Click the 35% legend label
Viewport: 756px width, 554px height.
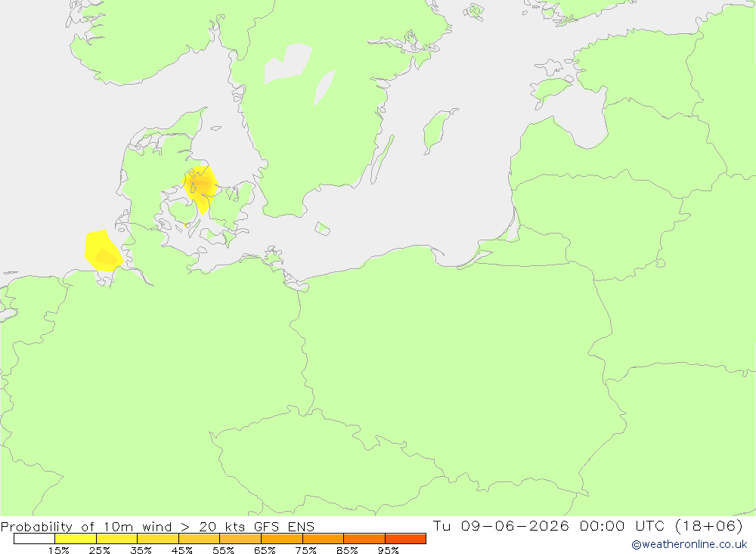[141, 550]
